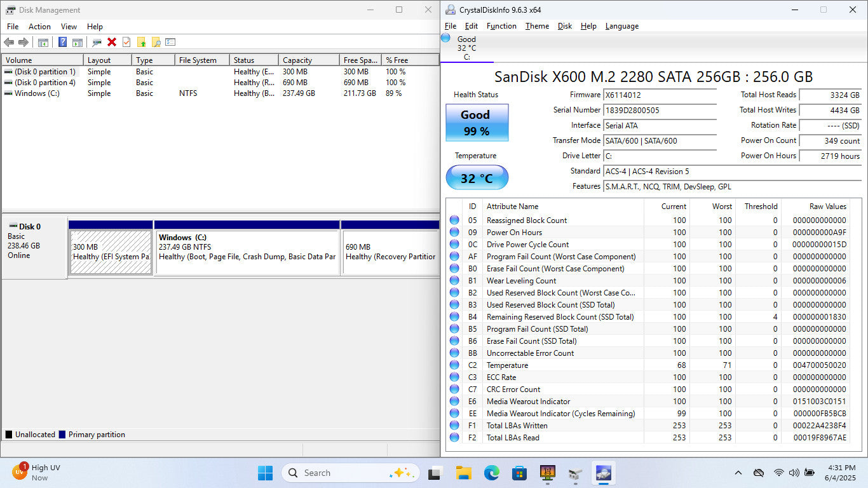Click the disk drive connect toolbar icon

pos(97,42)
